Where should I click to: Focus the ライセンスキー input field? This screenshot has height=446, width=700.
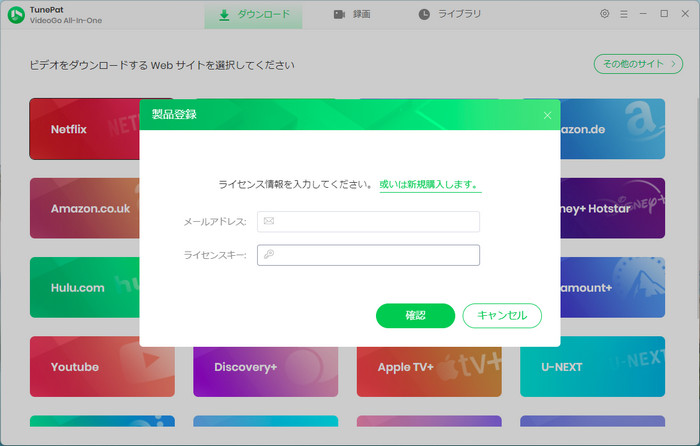coord(368,255)
